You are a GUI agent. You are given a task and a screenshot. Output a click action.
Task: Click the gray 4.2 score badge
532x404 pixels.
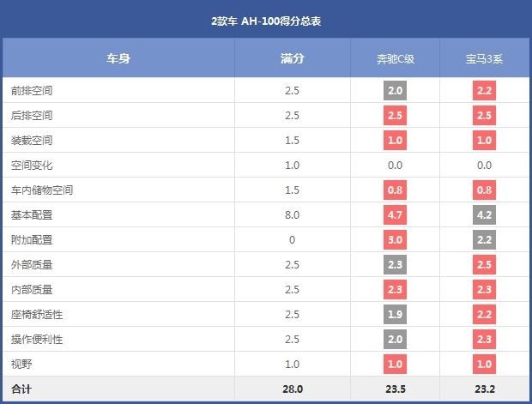point(484,214)
